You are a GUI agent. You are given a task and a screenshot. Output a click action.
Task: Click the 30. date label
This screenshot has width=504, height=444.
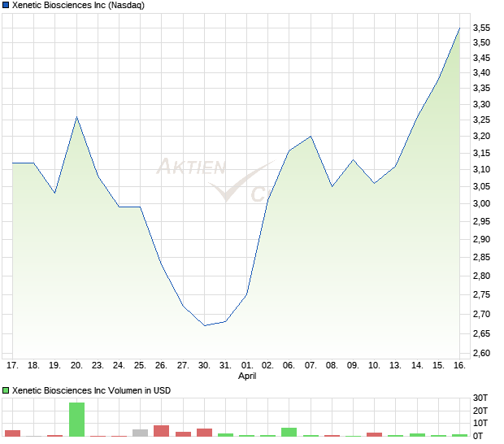pyautogui.click(x=204, y=366)
